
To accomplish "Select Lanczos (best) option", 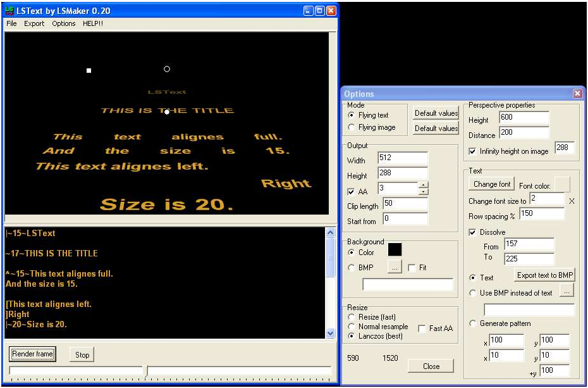I will 351,336.
